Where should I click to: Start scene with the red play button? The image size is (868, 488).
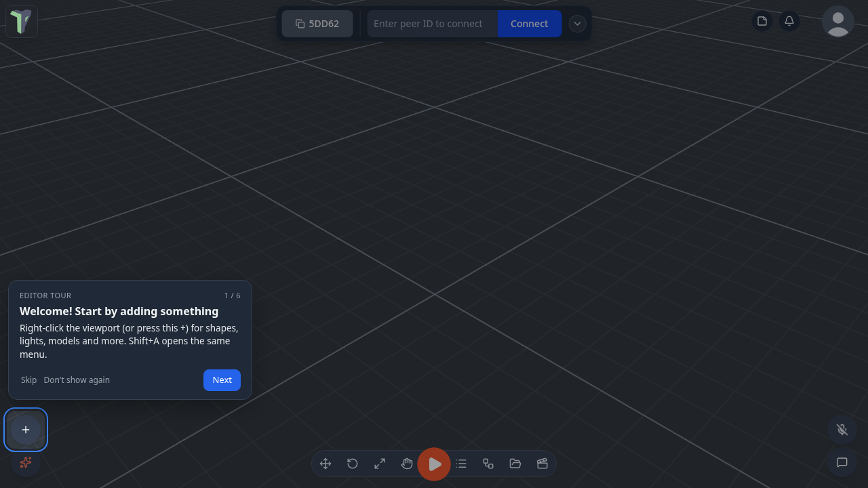tap(434, 464)
